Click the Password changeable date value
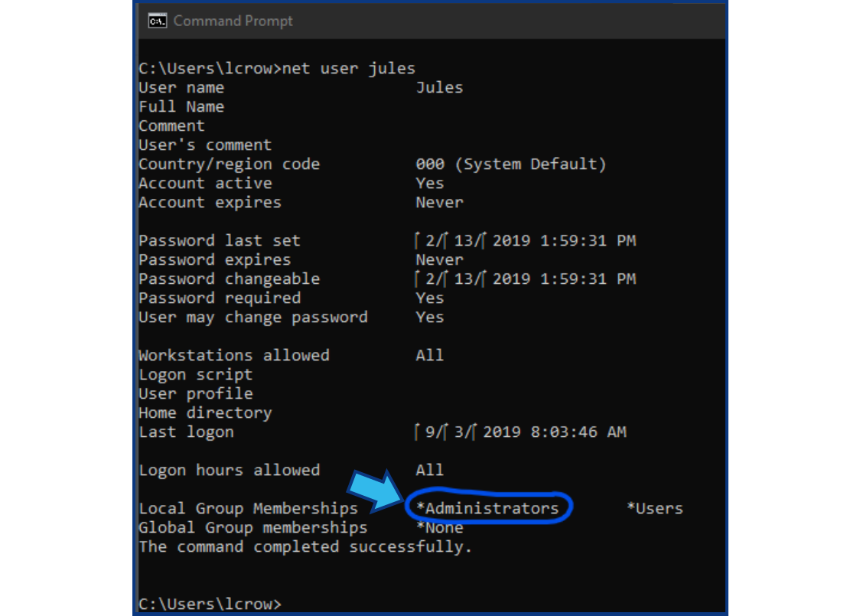This screenshot has height=616, width=860. pos(526,279)
